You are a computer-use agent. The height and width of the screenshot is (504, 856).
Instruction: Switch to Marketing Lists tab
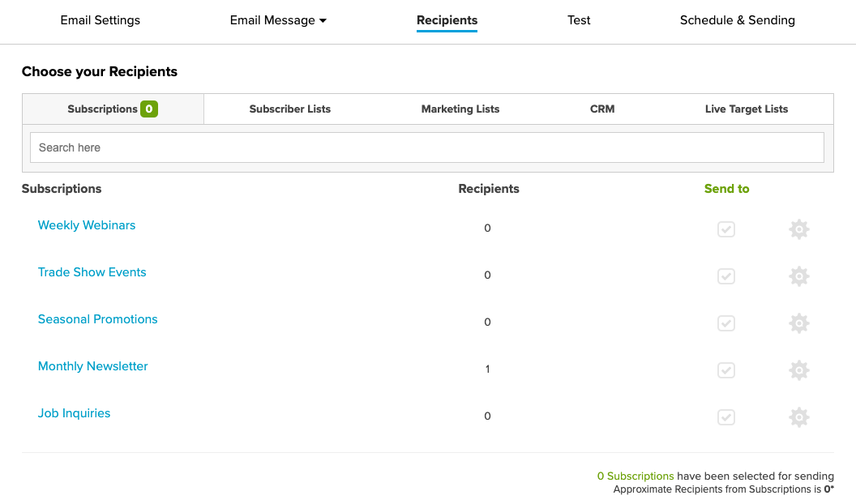(x=460, y=109)
